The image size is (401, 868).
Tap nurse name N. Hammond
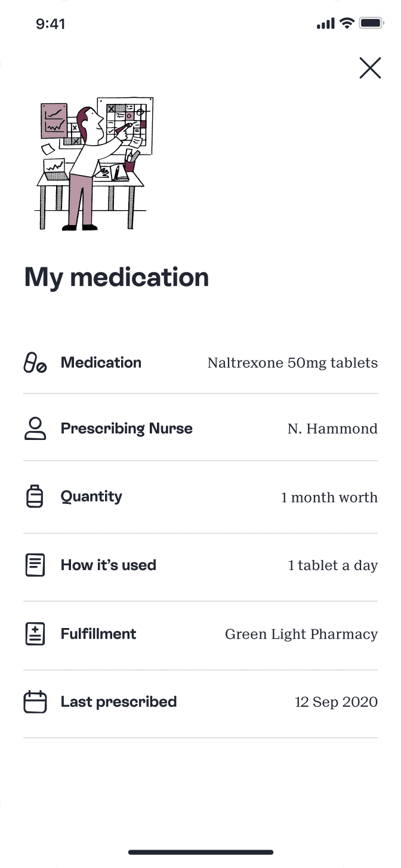(x=332, y=429)
